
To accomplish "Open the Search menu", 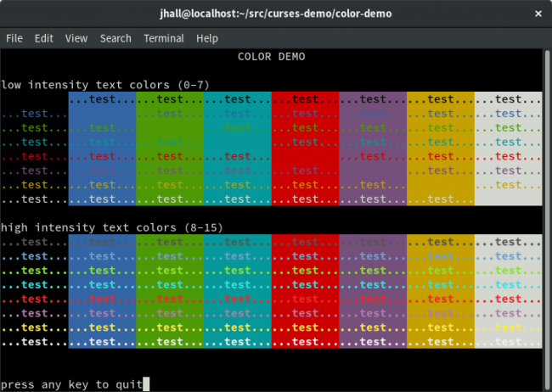I will (115, 38).
